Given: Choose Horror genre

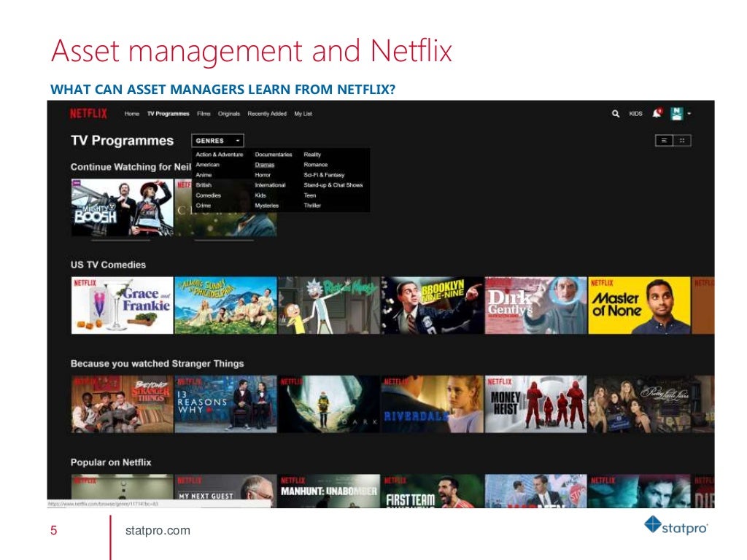Looking at the screenshot, I should pyautogui.click(x=263, y=175).
